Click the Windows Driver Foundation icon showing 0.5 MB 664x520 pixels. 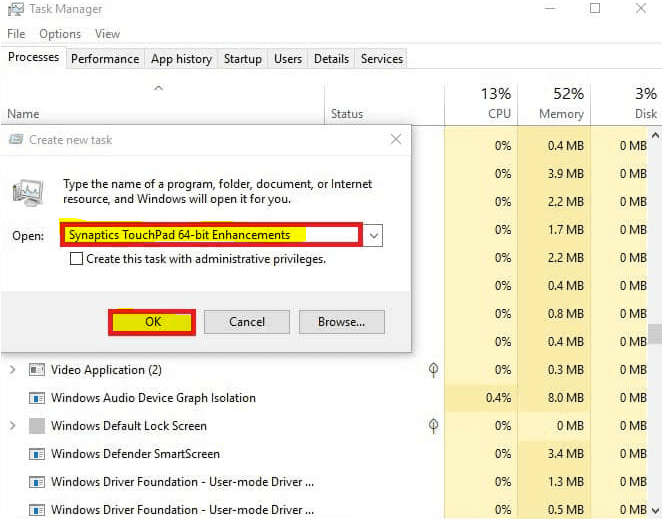(37, 509)
